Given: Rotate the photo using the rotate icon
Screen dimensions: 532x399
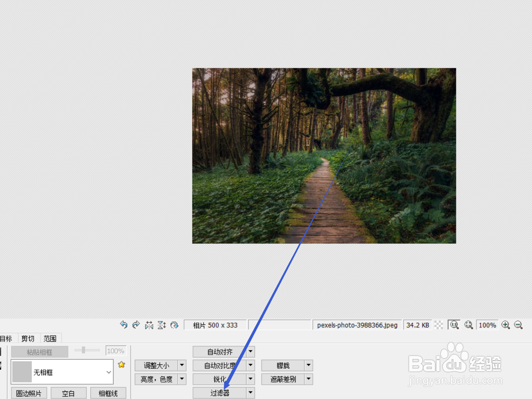Looking at the screenshot, I should pos(174,325).
